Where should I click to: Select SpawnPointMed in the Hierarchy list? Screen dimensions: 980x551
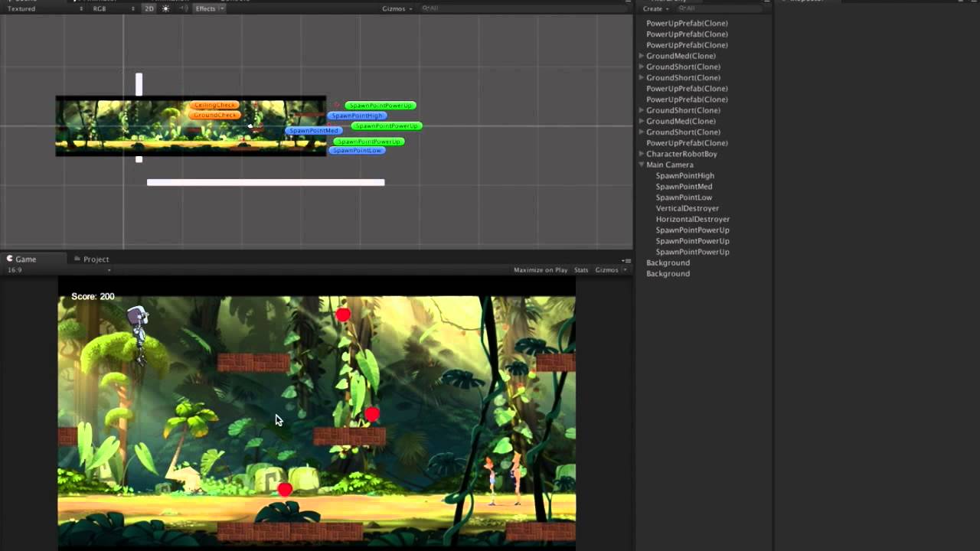[684, 187]
